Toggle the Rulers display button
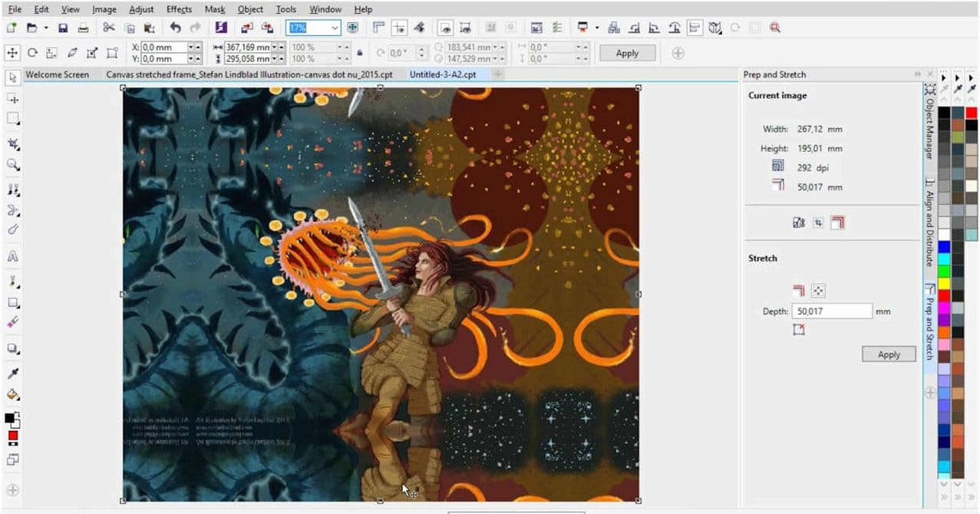The image size is (980, 514). (x=379, y=28)
